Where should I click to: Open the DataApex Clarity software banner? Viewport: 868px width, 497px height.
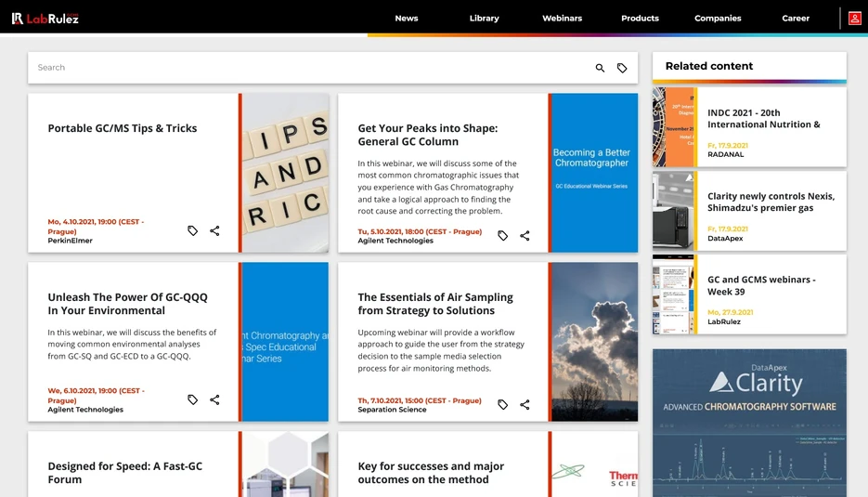click(749, 423)
